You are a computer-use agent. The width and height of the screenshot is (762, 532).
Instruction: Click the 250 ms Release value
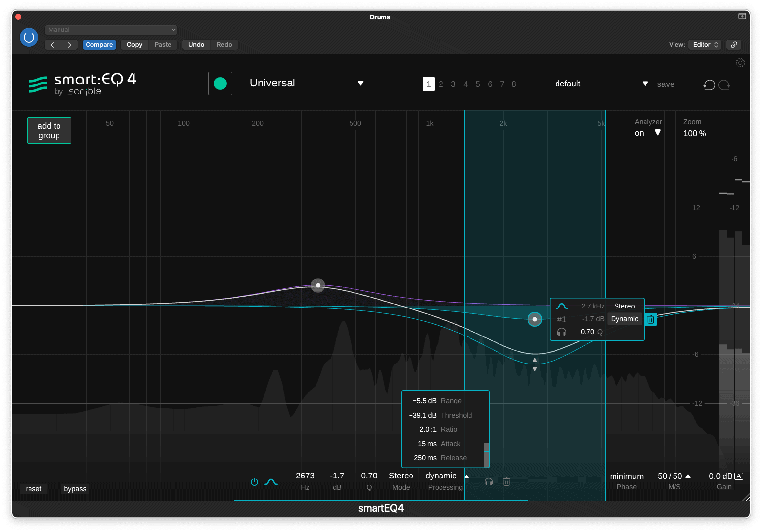[425, 458]
